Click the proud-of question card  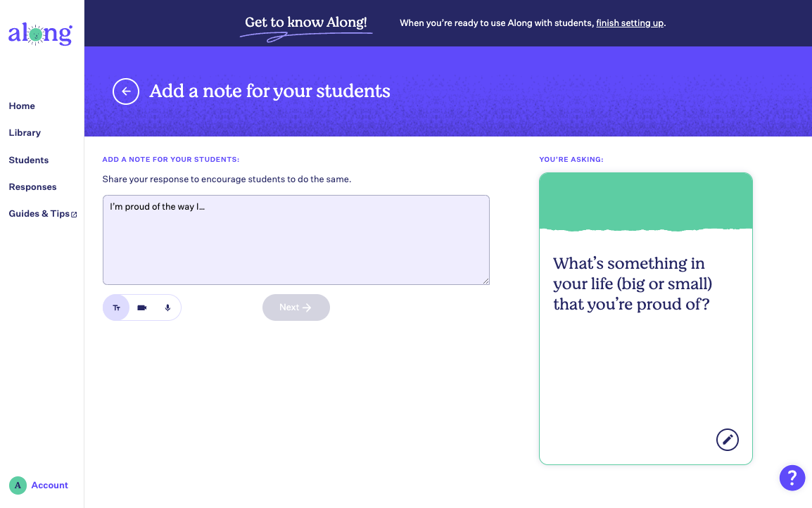tap(645, 319)
